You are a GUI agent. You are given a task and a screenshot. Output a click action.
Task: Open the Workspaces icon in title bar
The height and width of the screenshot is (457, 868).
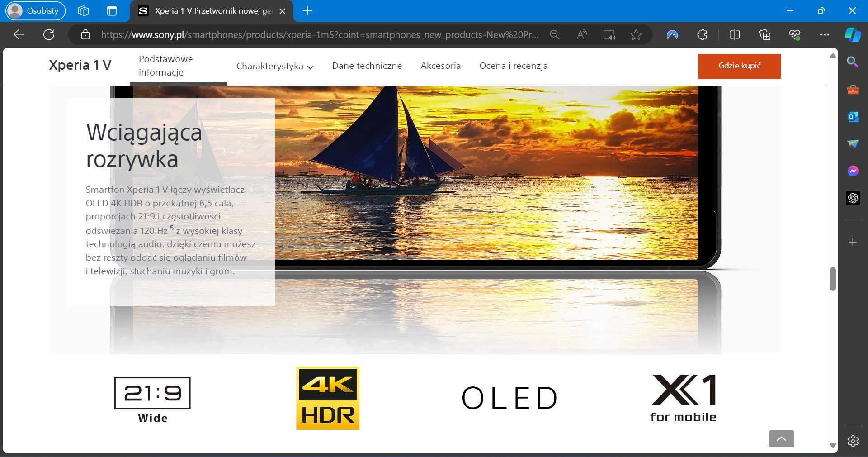pos(83,11)
